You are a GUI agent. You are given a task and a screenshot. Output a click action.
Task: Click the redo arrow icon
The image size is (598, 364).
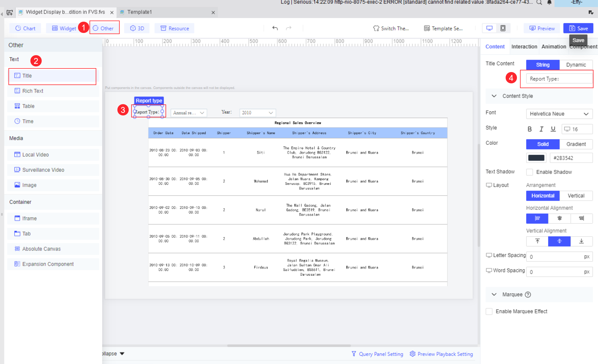coord(289,28)
